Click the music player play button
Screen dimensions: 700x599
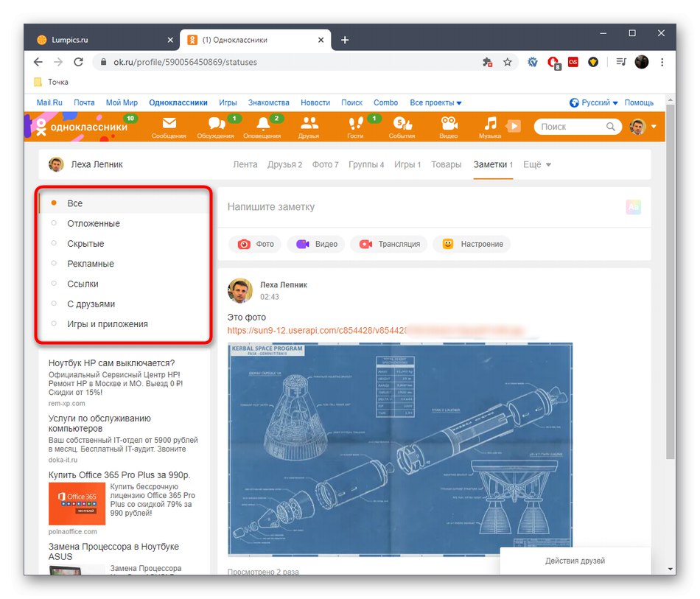(514, 126)
